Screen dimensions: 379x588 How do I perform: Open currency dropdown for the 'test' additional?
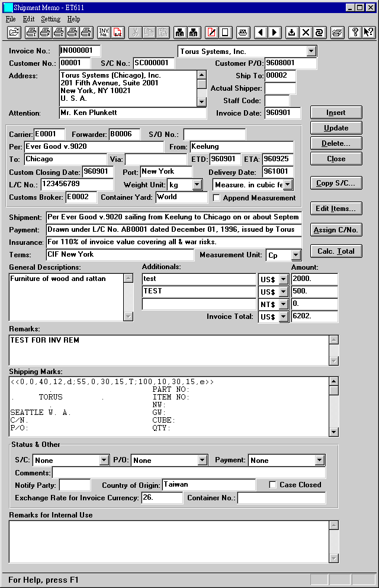click(x=284, y=279)
